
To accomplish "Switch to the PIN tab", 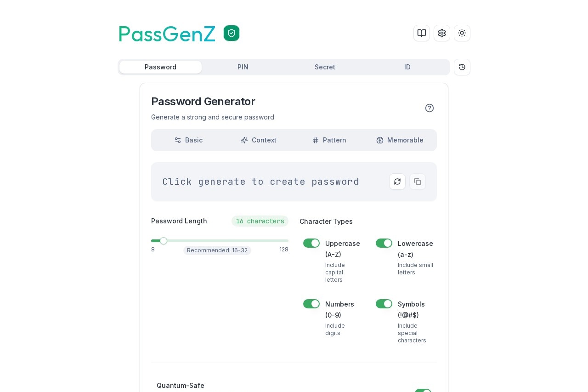I will (243, 67).
